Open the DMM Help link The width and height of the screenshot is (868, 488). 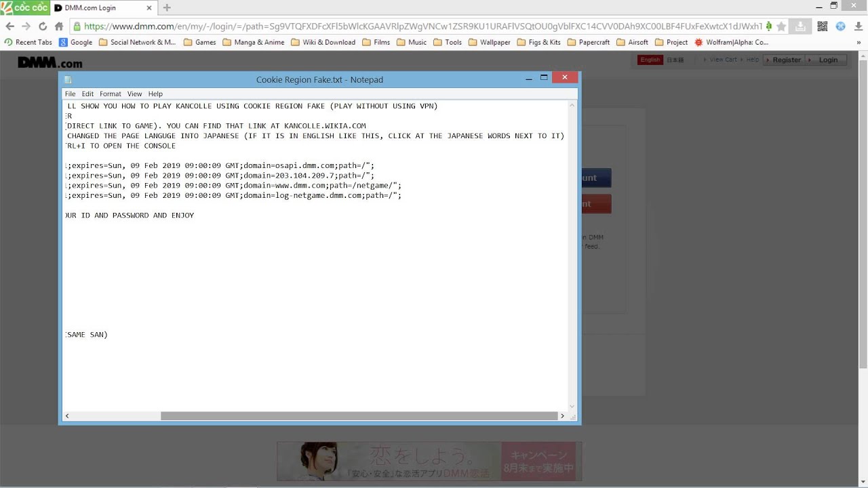753,60
